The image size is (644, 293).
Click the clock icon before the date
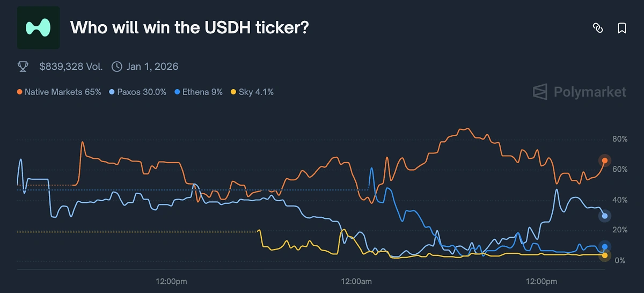(x=116, y=67)
